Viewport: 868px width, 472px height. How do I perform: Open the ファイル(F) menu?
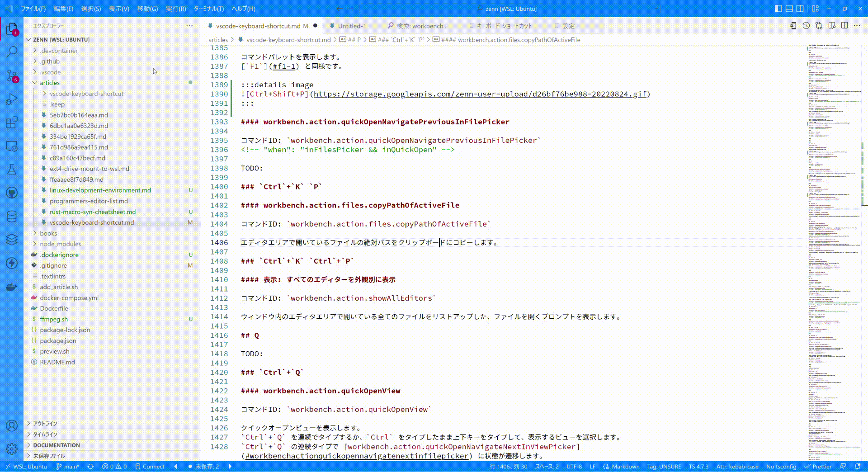[x=33, y=9]
